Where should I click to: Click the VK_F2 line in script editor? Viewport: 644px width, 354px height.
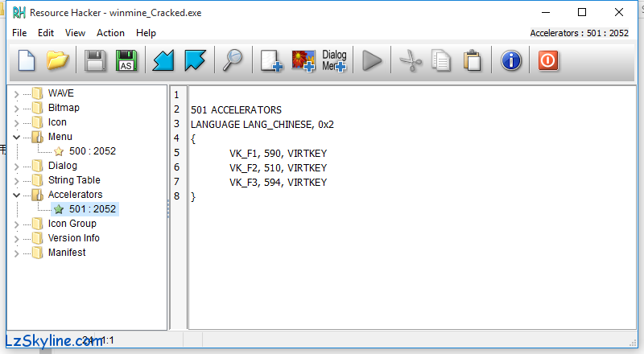tap(278, 167)
